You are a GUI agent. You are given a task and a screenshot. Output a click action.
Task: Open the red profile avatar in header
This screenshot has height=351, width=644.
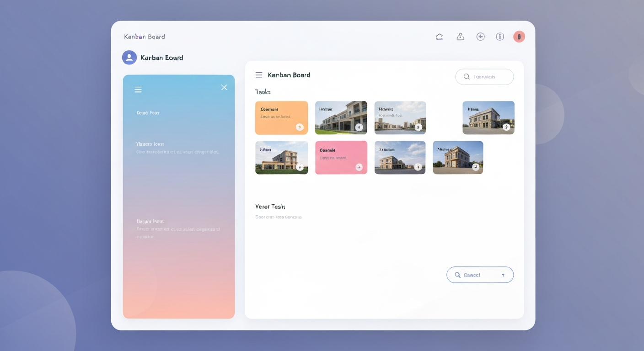(519, 37)
